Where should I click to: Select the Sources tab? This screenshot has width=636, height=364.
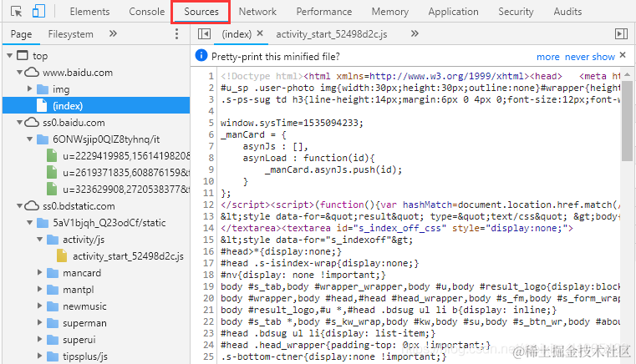click(x=201, y=12)
